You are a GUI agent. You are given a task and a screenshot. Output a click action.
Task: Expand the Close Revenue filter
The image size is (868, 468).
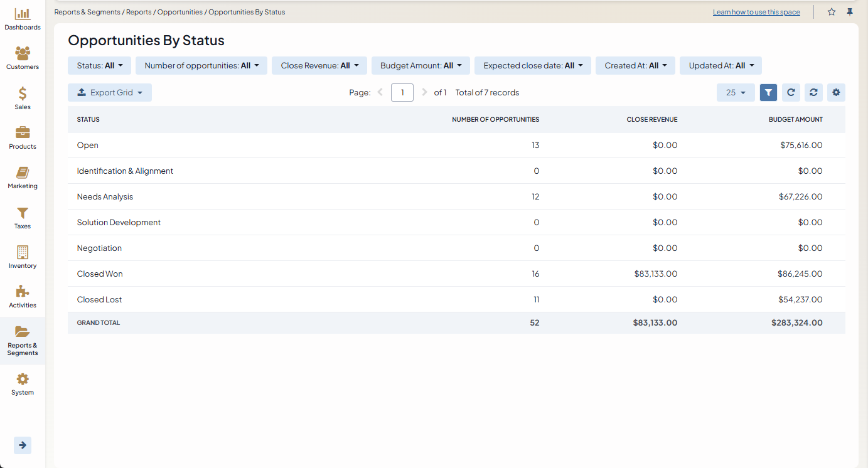319,66
